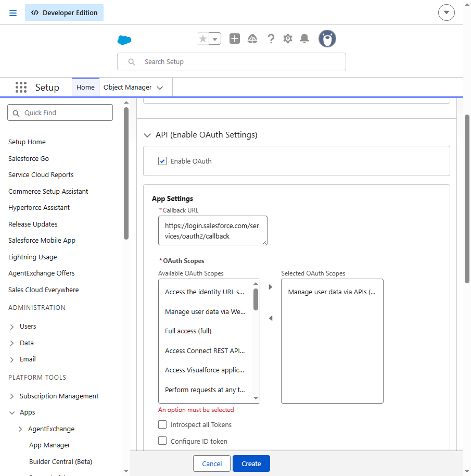The image size is (471, 476).
Task: Open the global actions plus icon
Action: [x=235, y=39]
